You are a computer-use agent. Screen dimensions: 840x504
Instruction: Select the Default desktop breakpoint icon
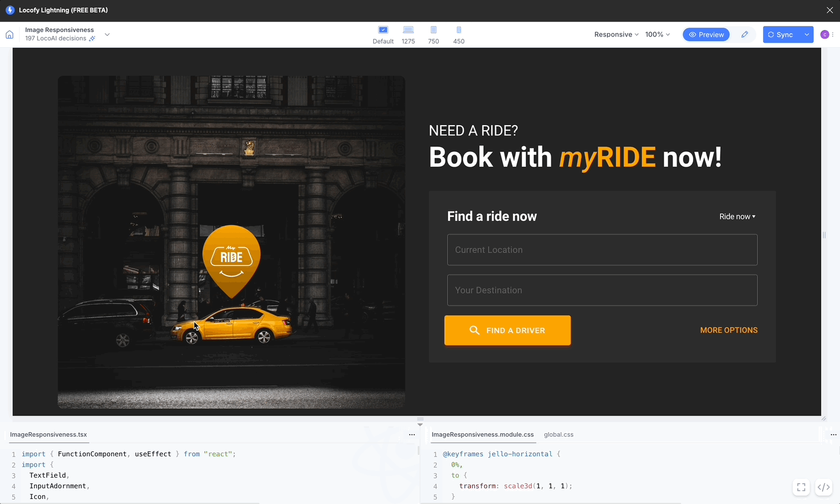click(383, 30)
